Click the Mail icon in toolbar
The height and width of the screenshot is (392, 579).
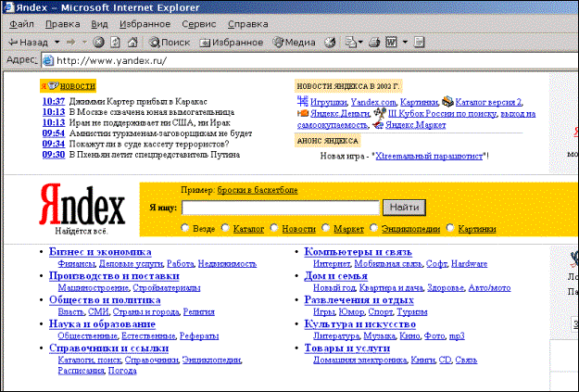[x=350, y=43]
